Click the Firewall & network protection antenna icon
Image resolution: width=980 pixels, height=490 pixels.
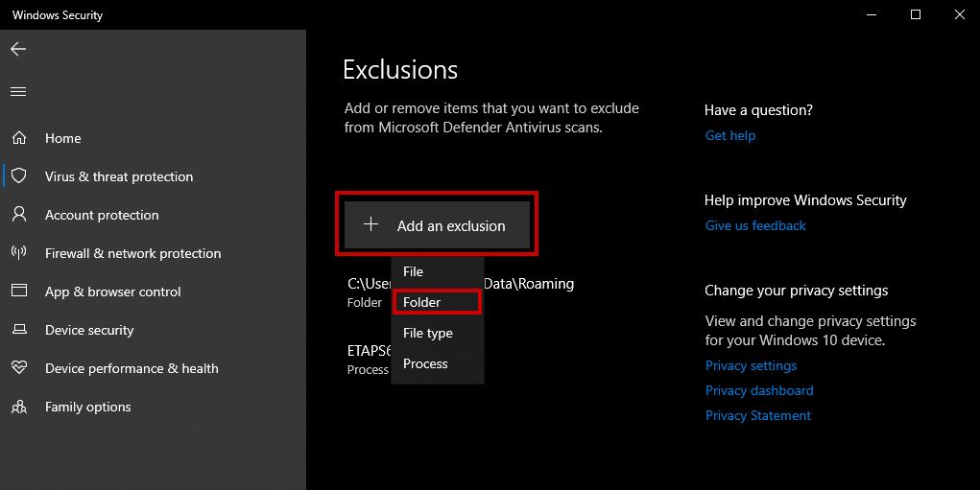click(x=18, y=253)
